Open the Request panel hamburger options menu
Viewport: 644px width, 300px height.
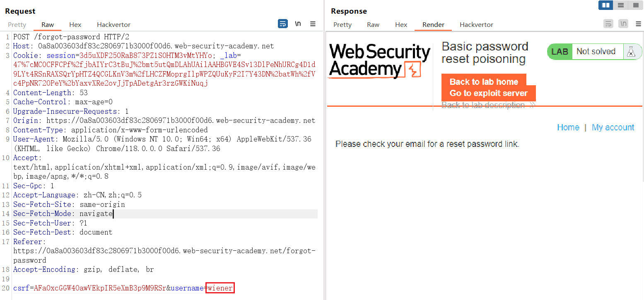point(313,24)
